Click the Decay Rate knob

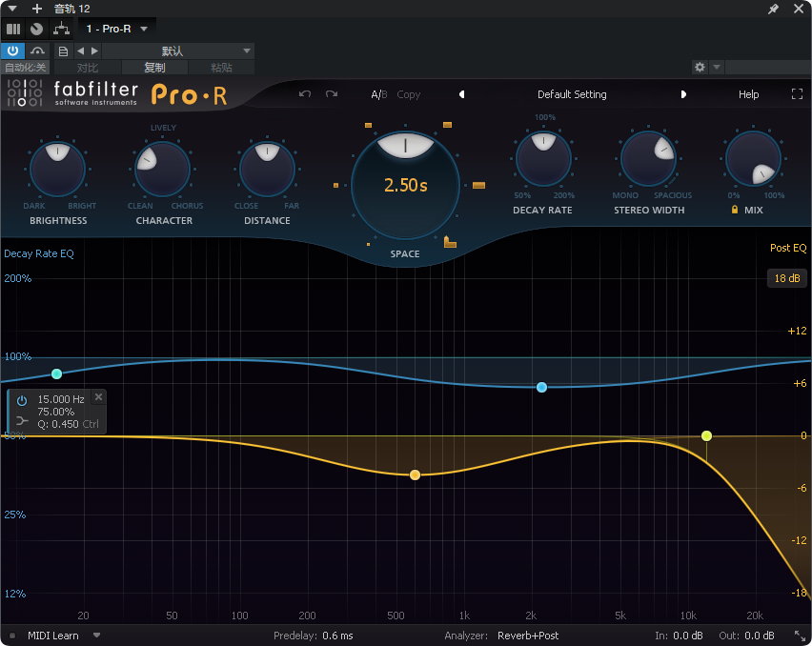543,158
